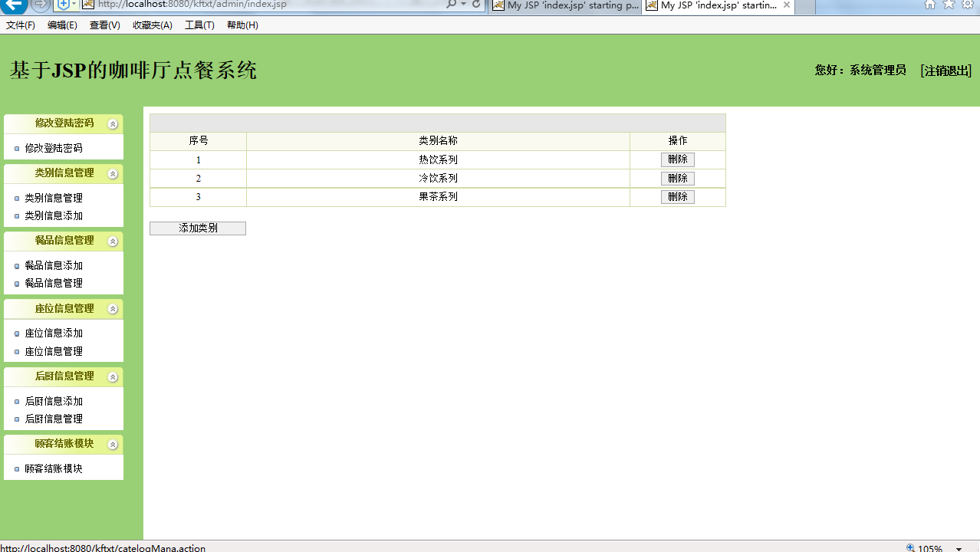
Task: Open 类别信息添加 sidebar link
Action: [x=54, y=215]
